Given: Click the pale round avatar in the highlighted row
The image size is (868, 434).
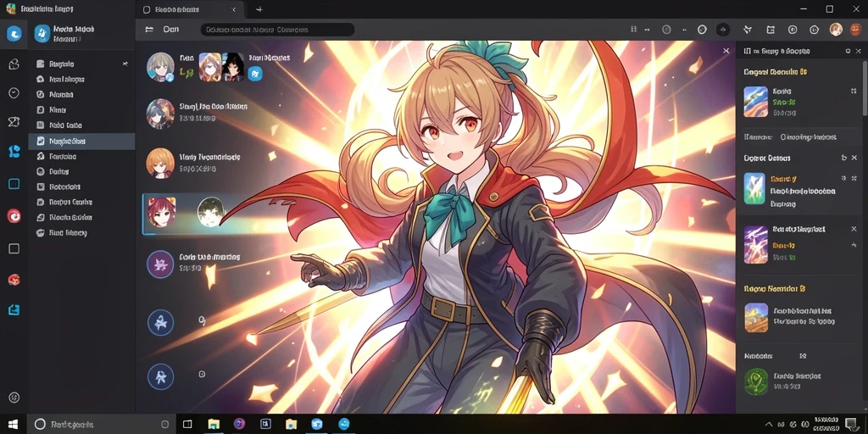Looking at the screenshot, I should [211, 212].
